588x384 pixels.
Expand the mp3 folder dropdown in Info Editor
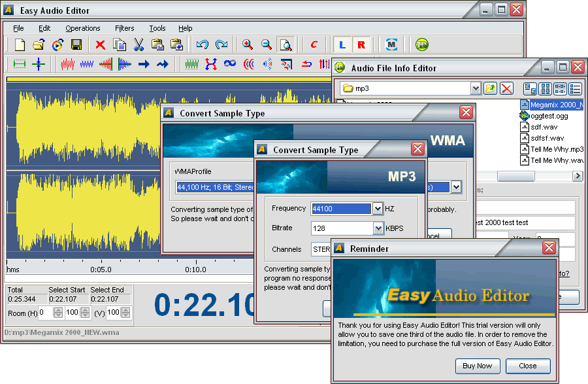point(476,88)
